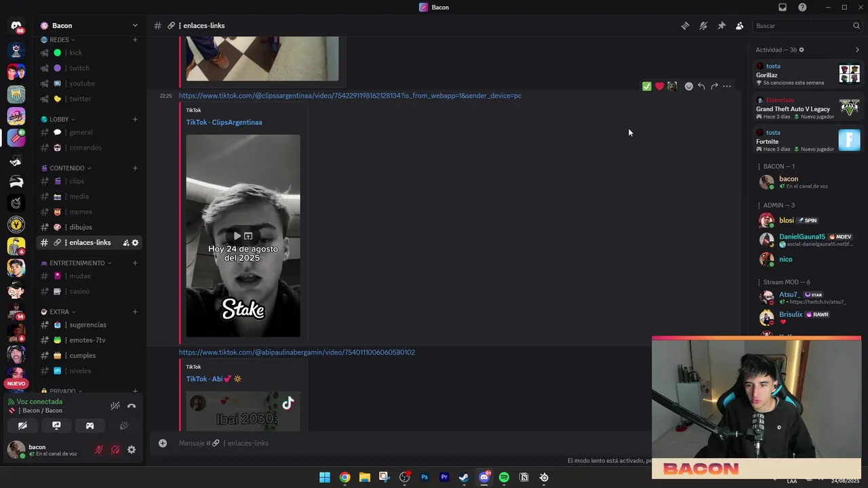868x488 pixels.
Task: Open Google Chrome from the taskbar
Action: (345, 477)
